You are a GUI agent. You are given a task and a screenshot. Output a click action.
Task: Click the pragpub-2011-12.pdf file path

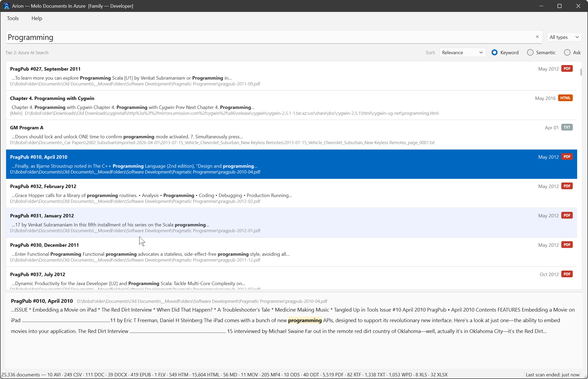(135, 260)
